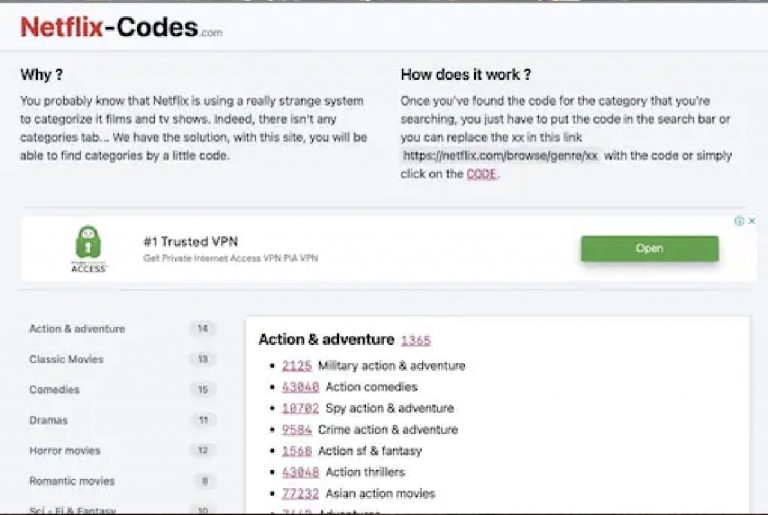The height and width of the screenshot is (515, 768).
Task: Open code 2125 Military action & adventure
Action: point(297,366)
